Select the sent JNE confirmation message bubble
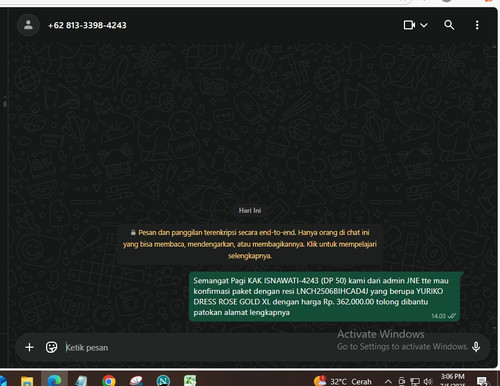Viewport: 500px width, 386px height. coord(324,297)
